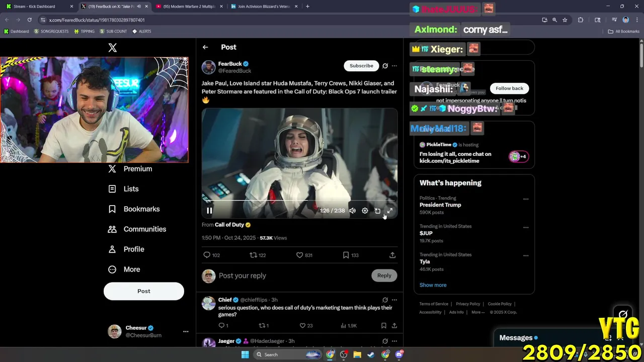Expand the More sidebar menu

coord(125,269)
